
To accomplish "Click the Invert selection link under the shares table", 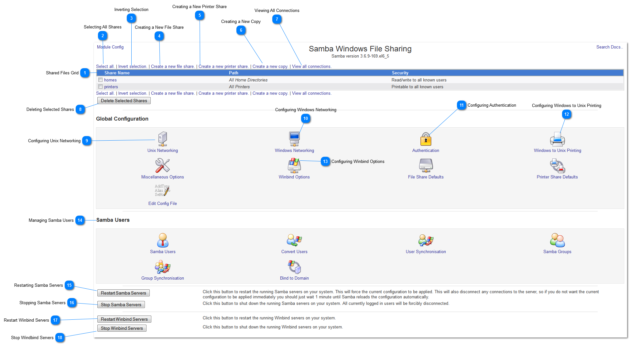I will click(133, 93).
